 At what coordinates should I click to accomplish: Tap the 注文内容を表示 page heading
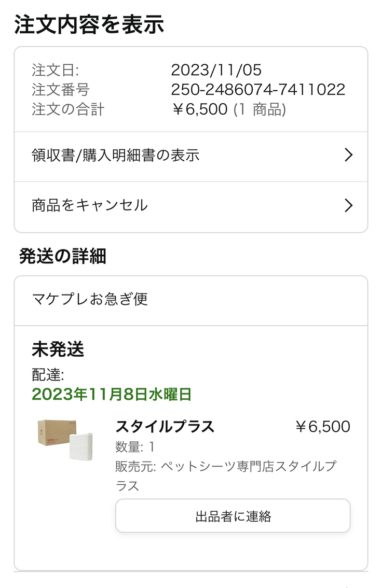tap(89, 25)
